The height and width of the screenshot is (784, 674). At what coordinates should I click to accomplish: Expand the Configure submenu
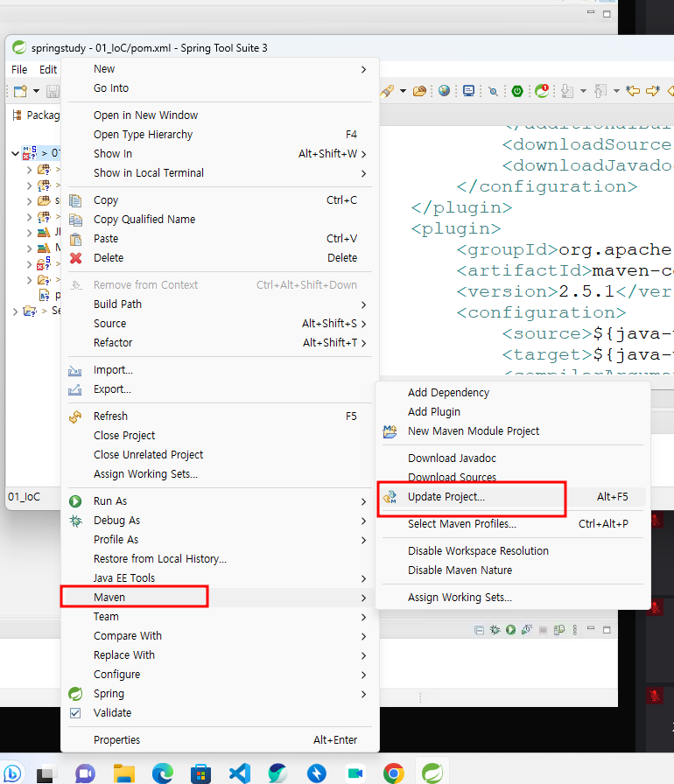363,675
